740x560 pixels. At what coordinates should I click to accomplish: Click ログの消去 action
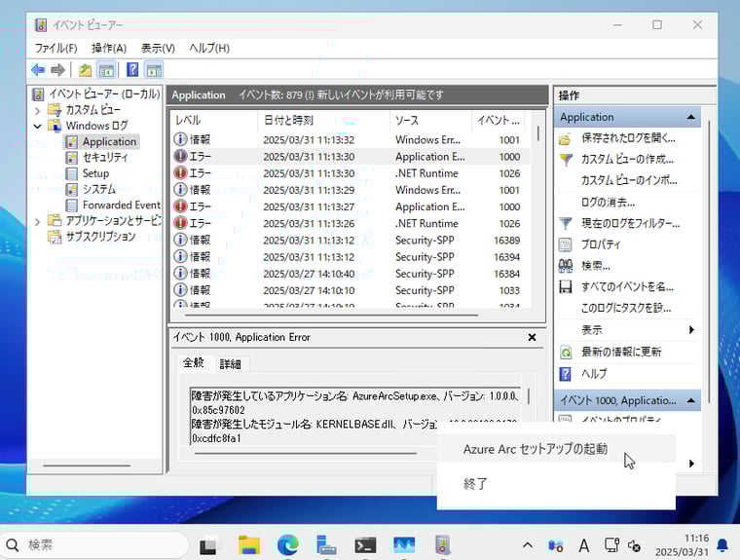[608, 203]
